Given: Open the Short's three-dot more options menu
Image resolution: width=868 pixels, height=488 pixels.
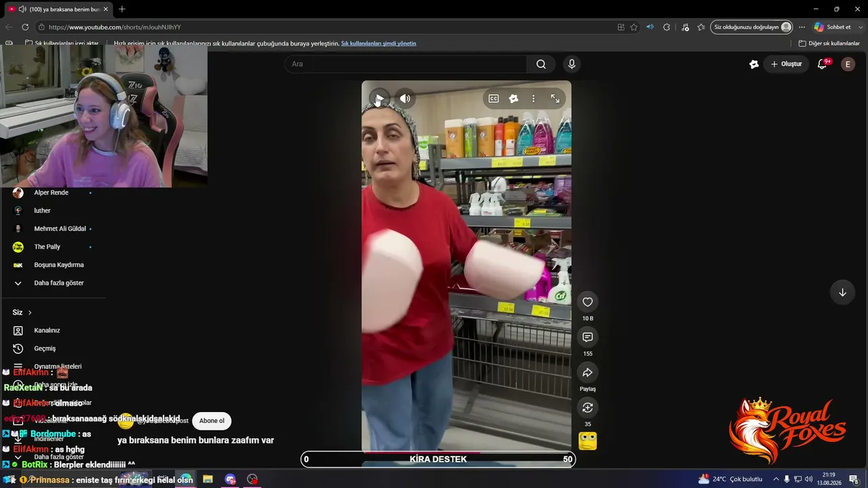Looking at the screenshot, I should (534, 99).
